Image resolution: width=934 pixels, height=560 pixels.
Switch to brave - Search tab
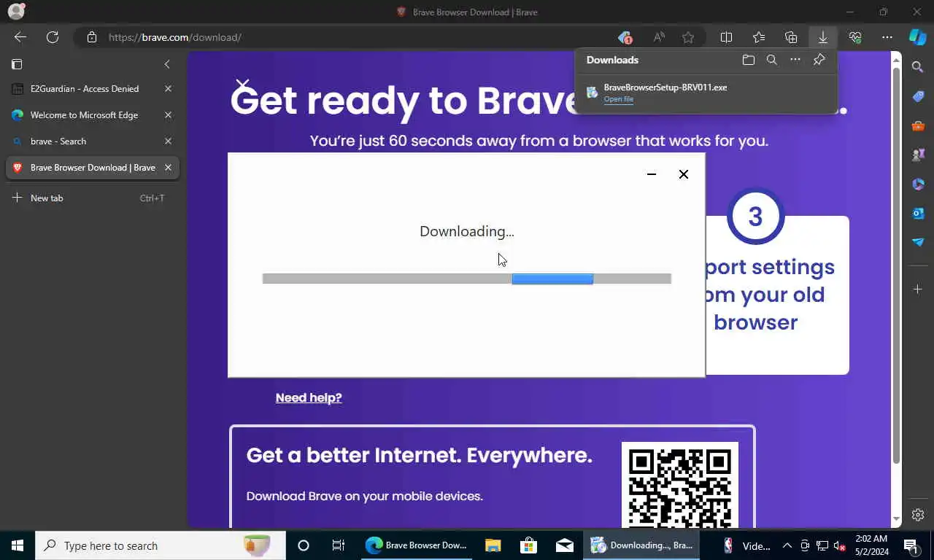(x=92, y=141)
